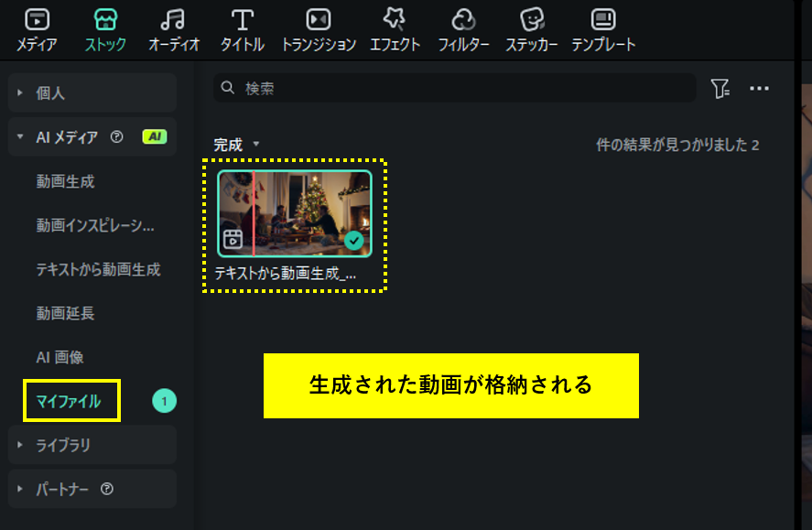Open the Titles tab icon

click(242, 20)
